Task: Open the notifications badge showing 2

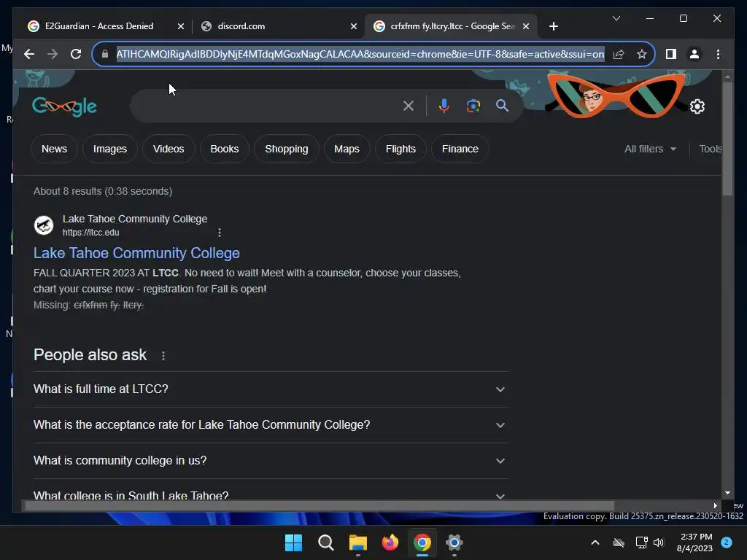Action: click(726, 542)
